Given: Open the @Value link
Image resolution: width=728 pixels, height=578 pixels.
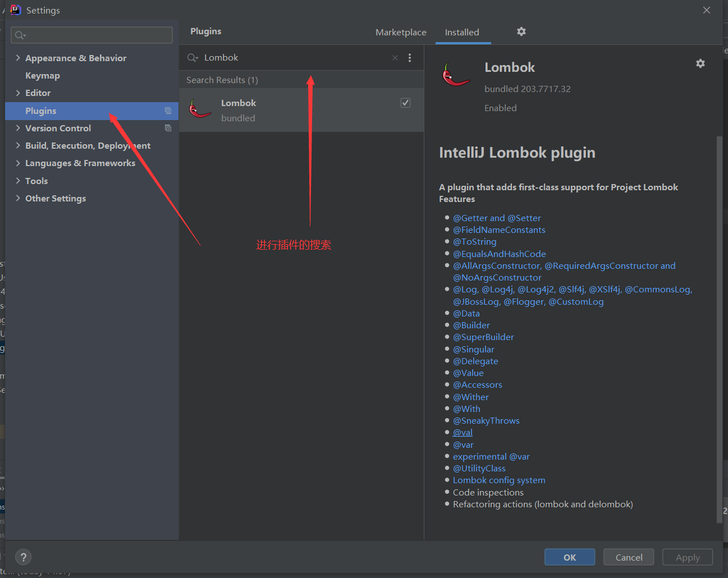Looking at the screenshot, I should [468, 373].
